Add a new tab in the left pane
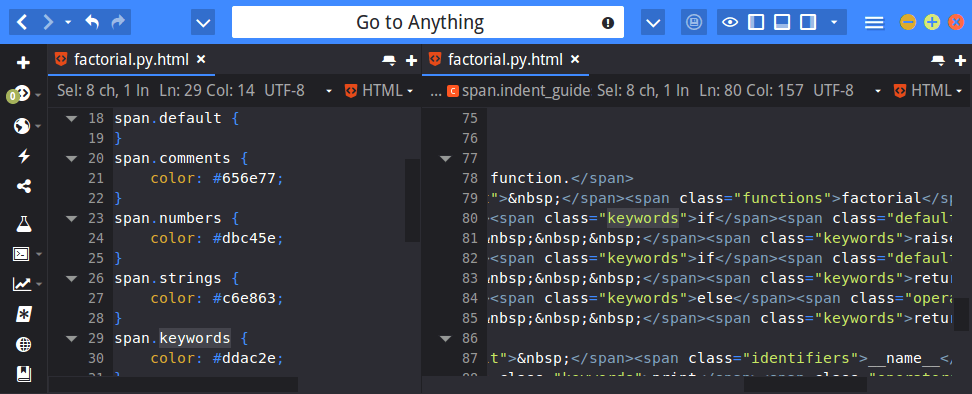This screenshot has height=394, width=972. (x=410, y=60)
